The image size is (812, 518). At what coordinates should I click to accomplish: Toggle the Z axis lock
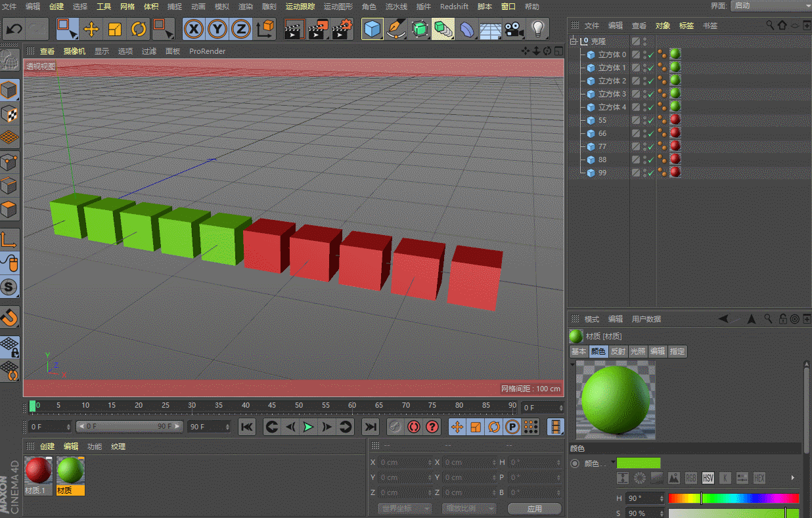[x=241, y=29]
